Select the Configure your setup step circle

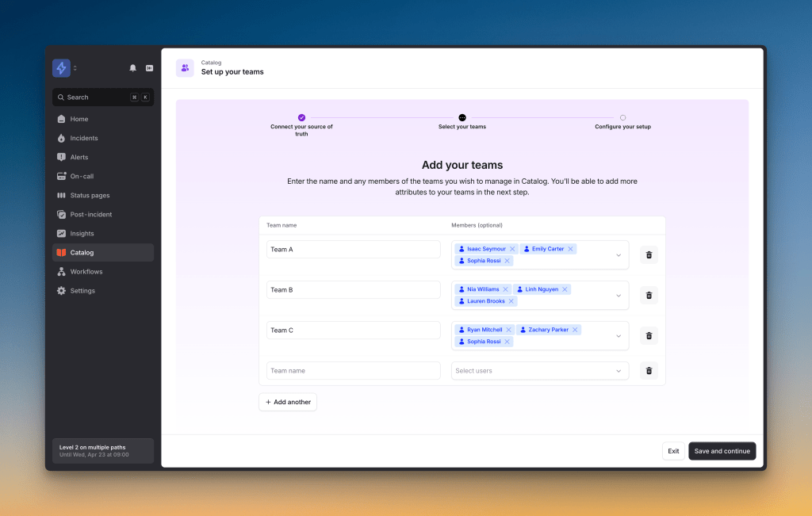[x=623, y=116]
